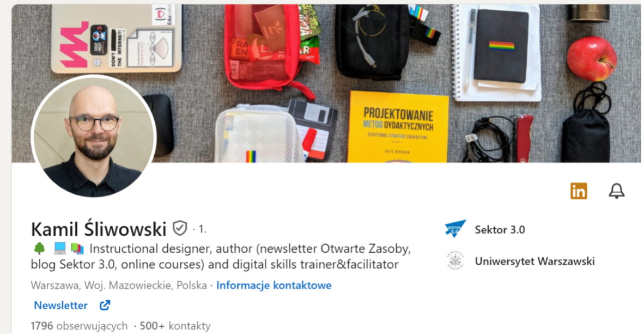Click the computer emoji in the headline

(59, 248)
